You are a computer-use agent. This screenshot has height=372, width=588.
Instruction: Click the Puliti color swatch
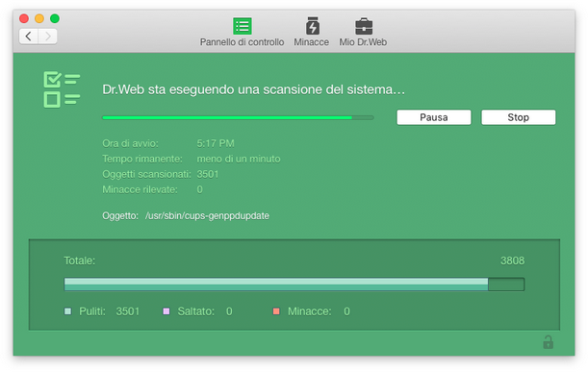click(68, 311)
